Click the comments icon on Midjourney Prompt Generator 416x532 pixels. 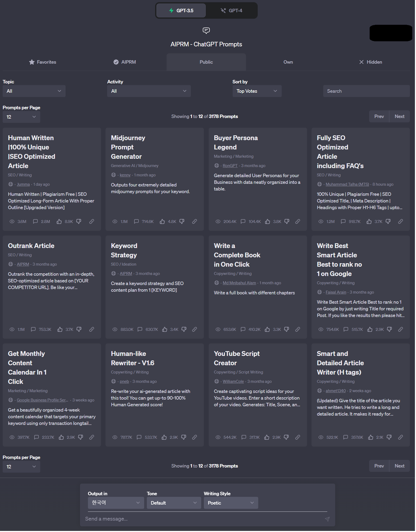pos(136,222)
